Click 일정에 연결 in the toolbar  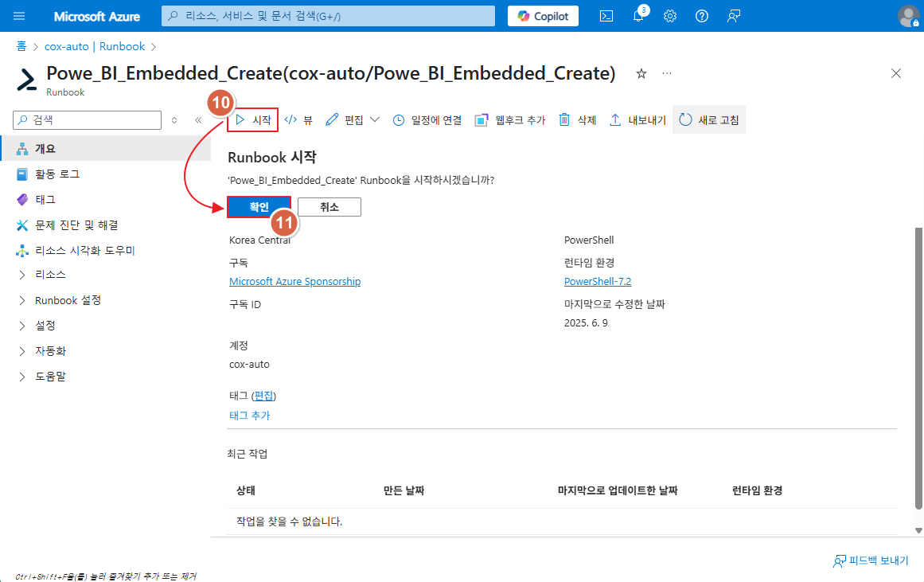pyautogui.click(x=427, y=119)
